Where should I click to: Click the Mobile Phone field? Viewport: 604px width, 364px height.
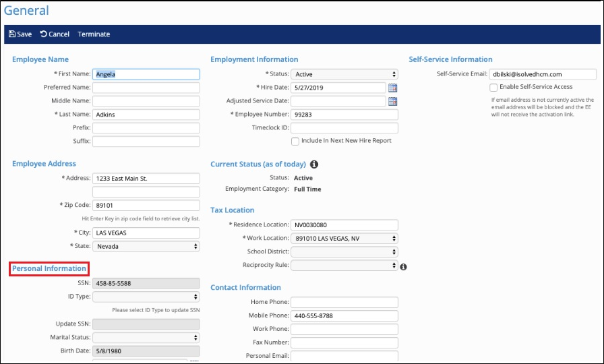pyautogui.click(x=344, y=315)
